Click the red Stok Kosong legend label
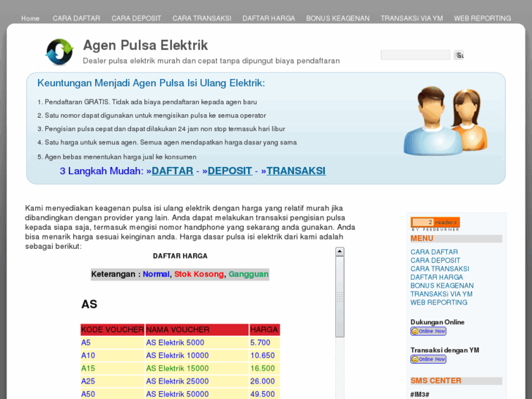The height and width of the screenshot is (399, 532). 199,275
